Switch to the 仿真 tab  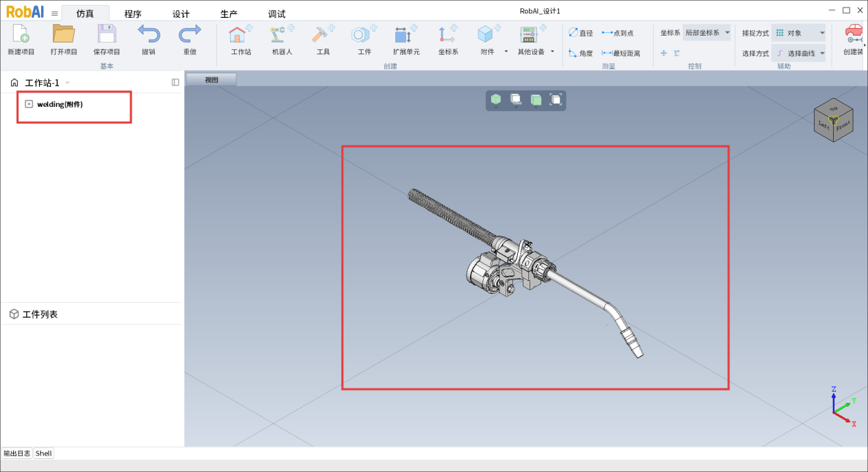point(85,14)
